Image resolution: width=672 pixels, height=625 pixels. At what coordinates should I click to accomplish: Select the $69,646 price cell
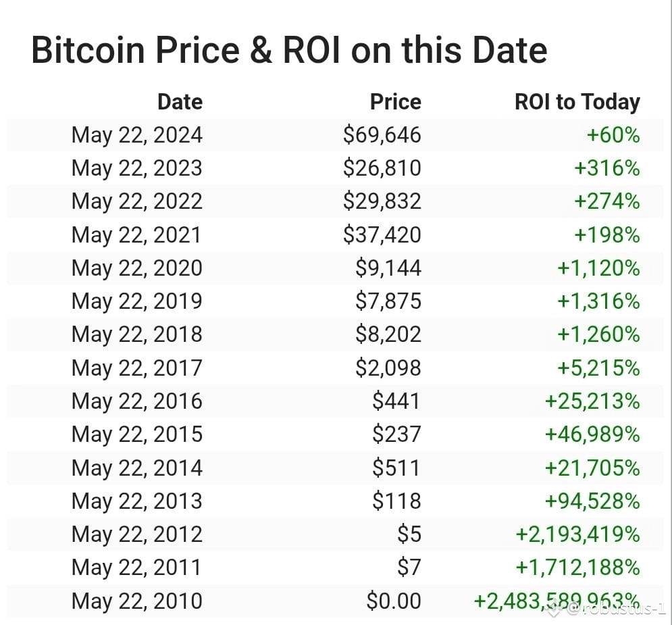click(382, 135)
